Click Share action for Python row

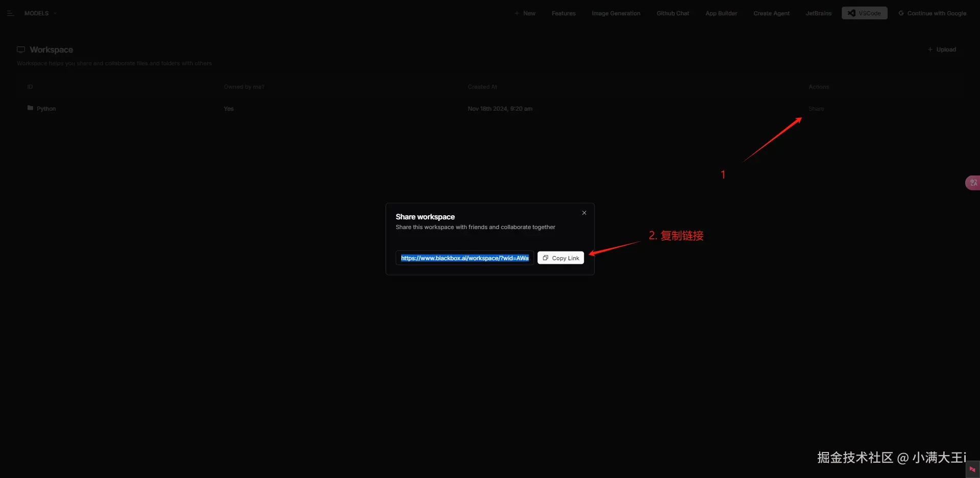click(816, 109)
